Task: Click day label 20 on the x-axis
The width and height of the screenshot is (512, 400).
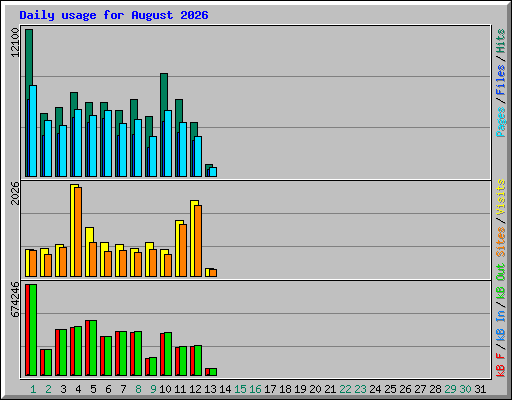Action: pyautogui.click(x=315, y=389)
